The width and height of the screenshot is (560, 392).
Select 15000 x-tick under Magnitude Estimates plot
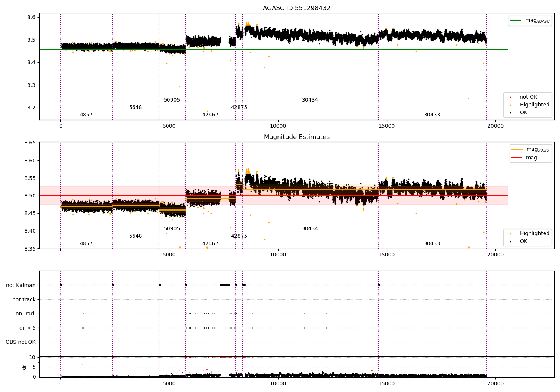(386, 255)
